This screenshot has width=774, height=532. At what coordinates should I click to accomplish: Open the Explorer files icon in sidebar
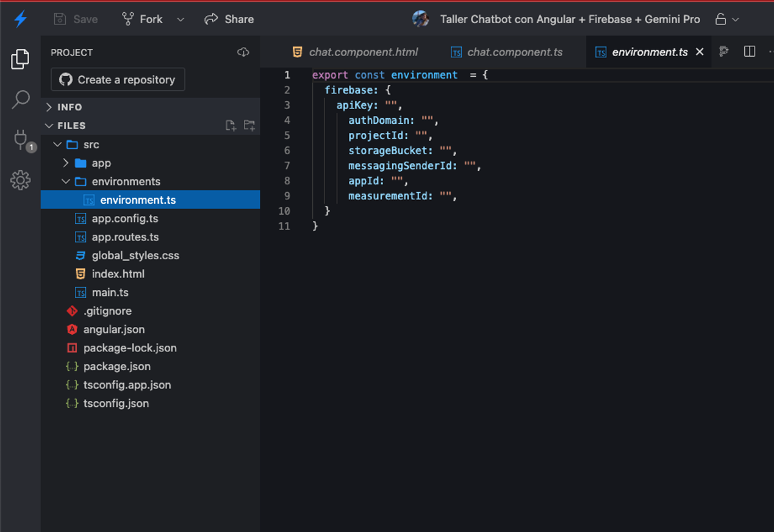(x=20, y=59)
